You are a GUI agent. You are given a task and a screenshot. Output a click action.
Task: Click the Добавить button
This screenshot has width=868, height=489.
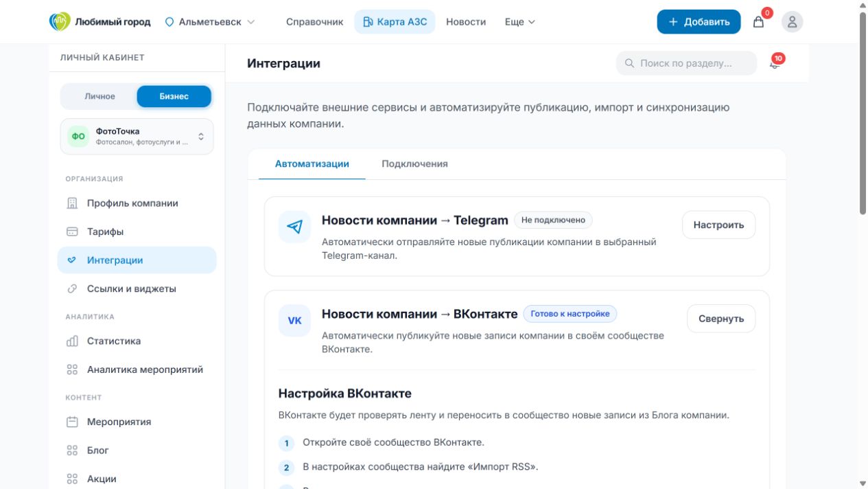699,22
